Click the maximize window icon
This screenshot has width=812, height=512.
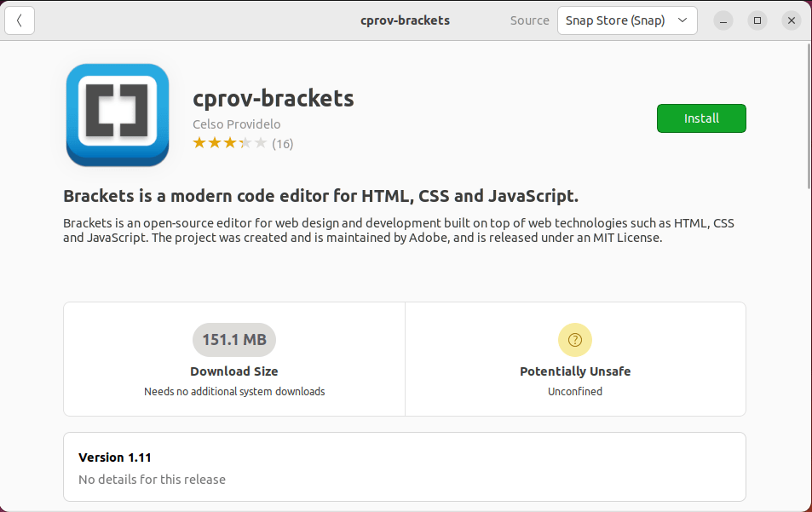point(757,20)
